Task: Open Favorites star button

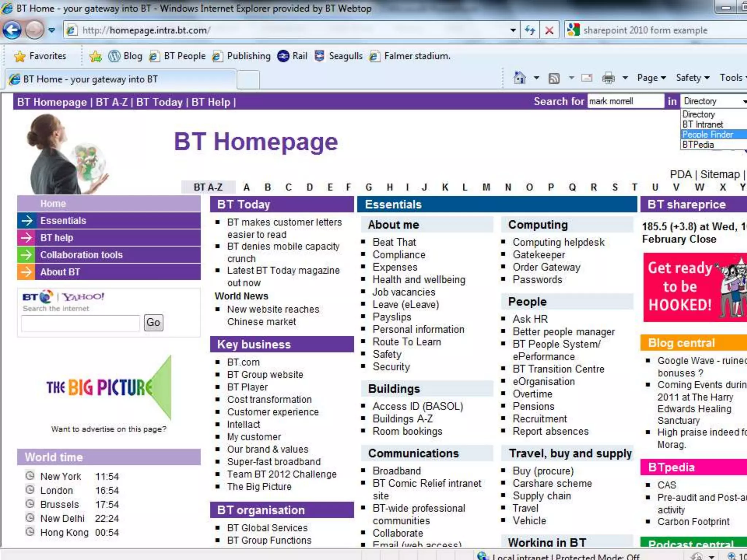Action: 40,56
